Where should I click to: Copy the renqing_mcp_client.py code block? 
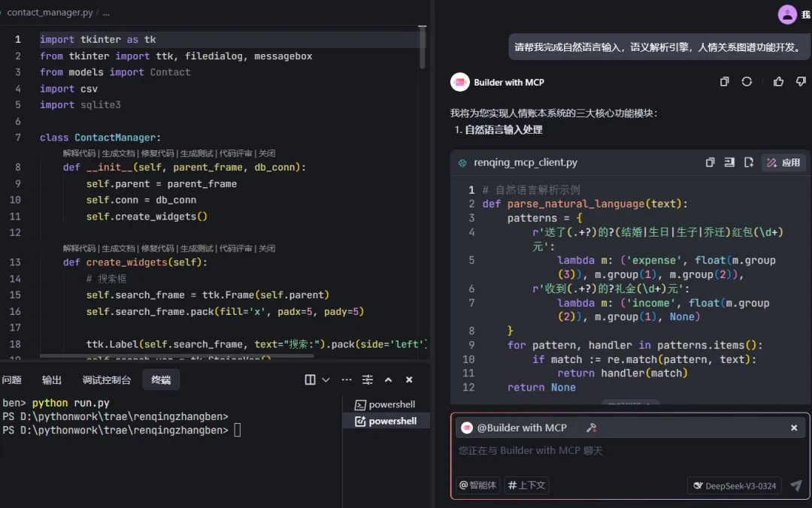coord(710,162)
